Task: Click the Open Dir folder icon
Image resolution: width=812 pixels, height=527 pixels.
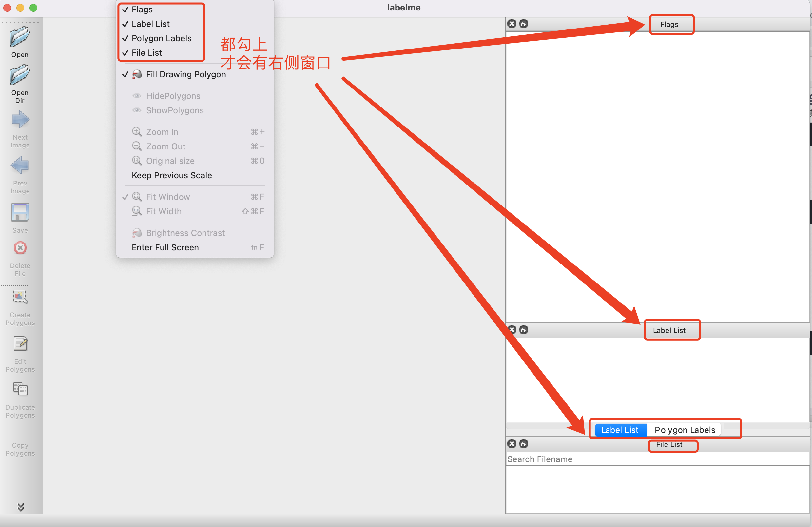Action: (x=20, y=74)
